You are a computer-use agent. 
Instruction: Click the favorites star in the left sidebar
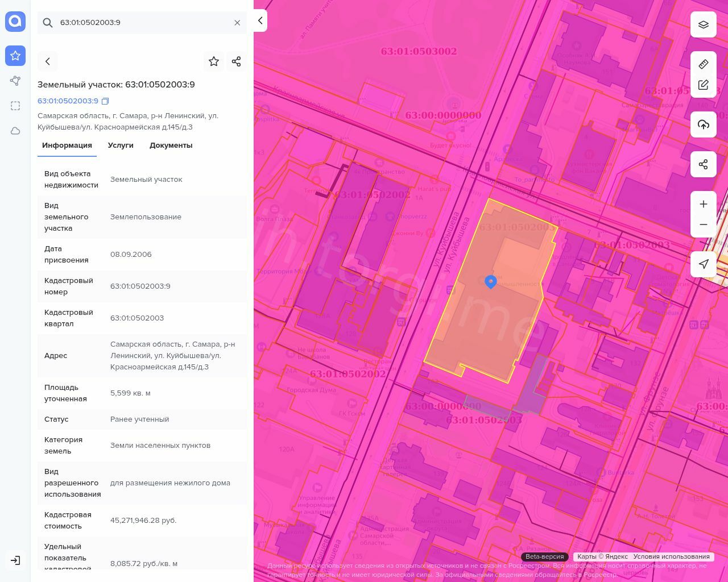pos(15,56)
